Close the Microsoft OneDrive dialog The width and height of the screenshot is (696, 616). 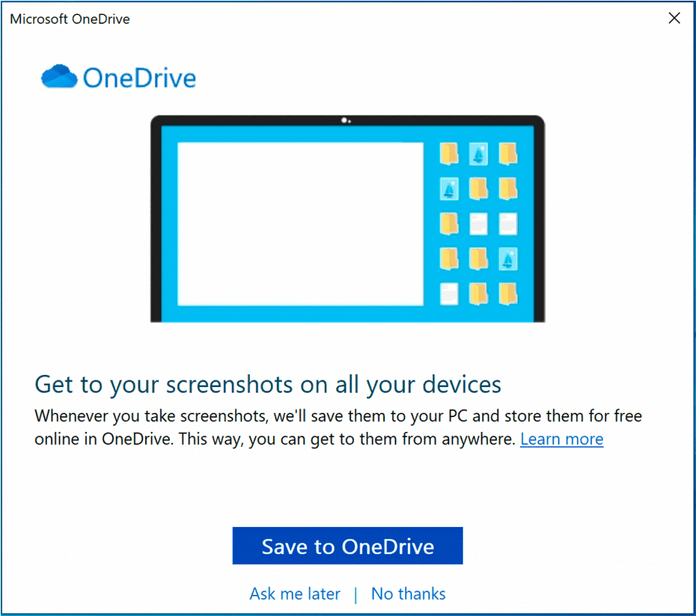(x=674, y=18)
